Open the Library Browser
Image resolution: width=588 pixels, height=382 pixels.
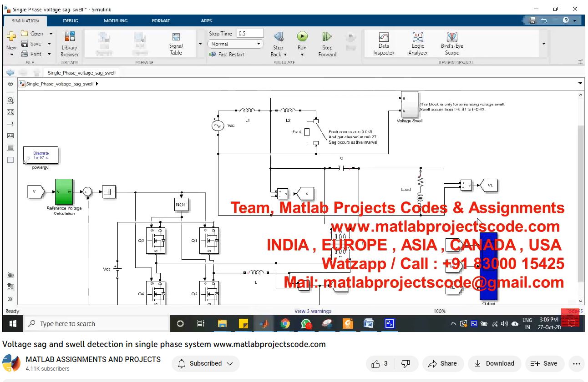pyautogui.click(x=70, y=44)
